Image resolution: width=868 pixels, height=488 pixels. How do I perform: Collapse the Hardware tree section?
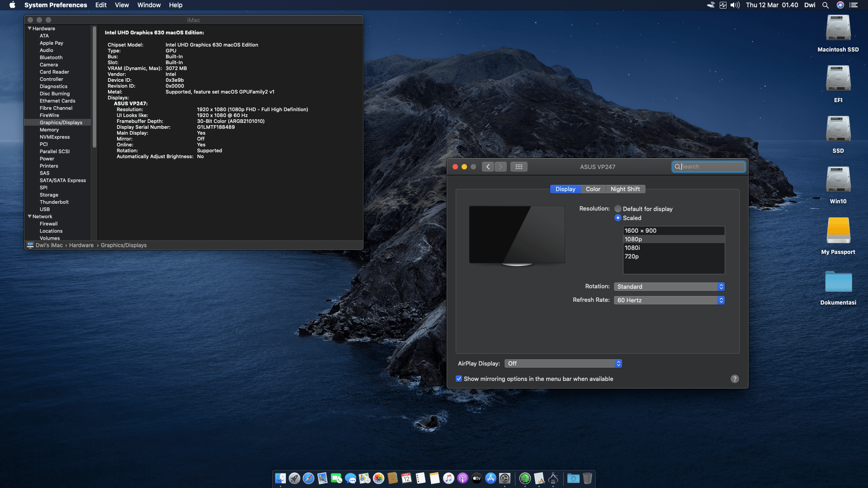pos(30,28)
